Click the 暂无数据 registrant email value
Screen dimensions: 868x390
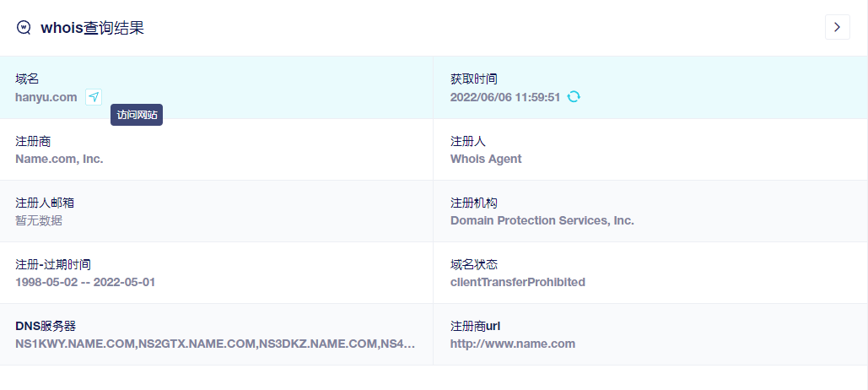pyautogui.click(x=39, y=220)
